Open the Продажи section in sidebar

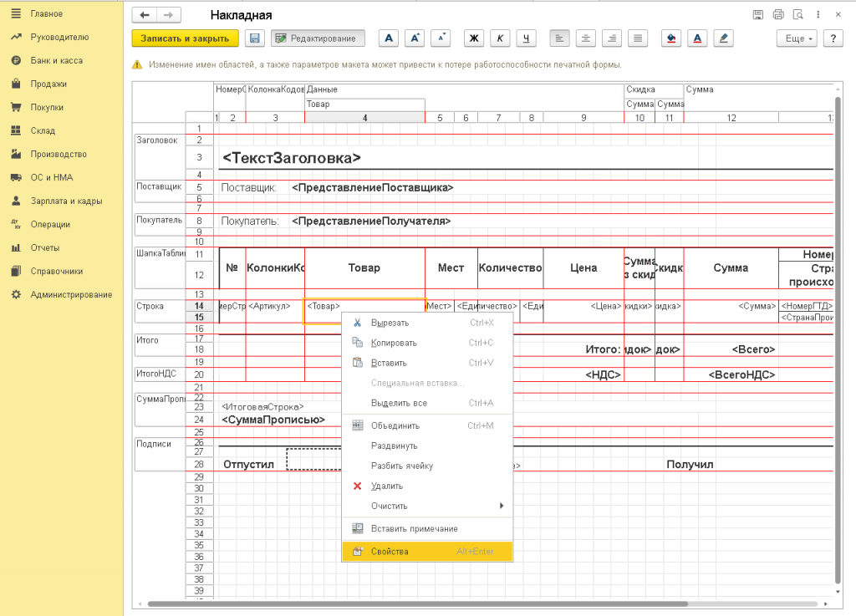click(x=48, y=84)
